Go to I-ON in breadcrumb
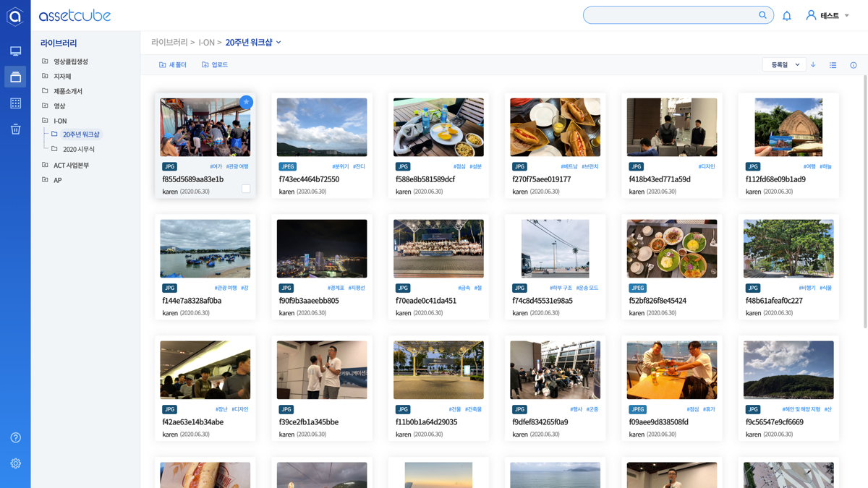The width and height of the screenshot is (868, 488). [207, 43]
